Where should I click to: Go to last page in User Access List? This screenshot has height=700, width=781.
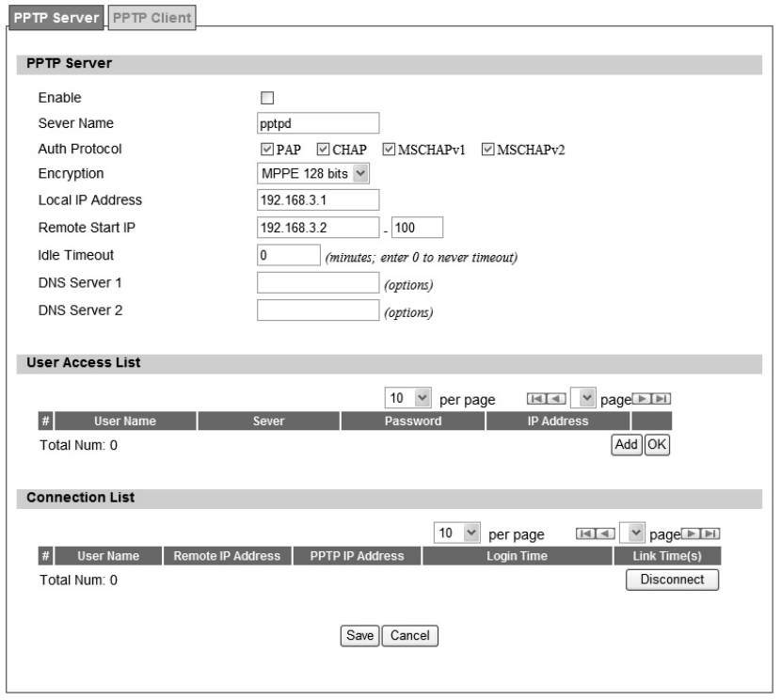click(x=661, y=399)
